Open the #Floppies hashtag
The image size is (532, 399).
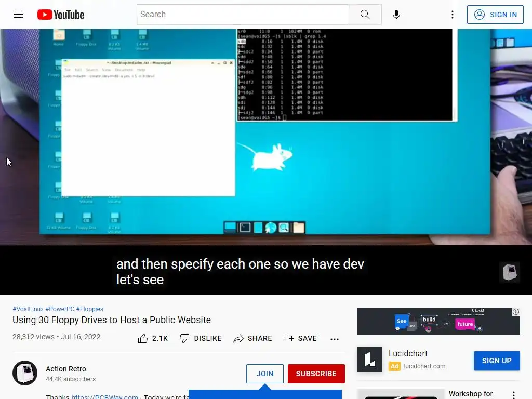pyautogui.click(x=90, y=309)
